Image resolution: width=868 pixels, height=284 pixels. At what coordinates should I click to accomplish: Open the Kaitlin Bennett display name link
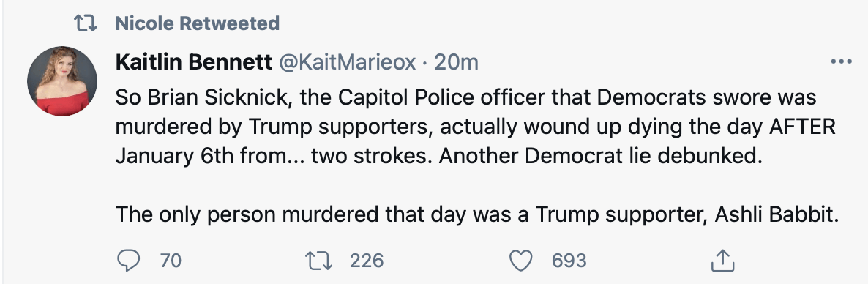click(x=194, y=62)
